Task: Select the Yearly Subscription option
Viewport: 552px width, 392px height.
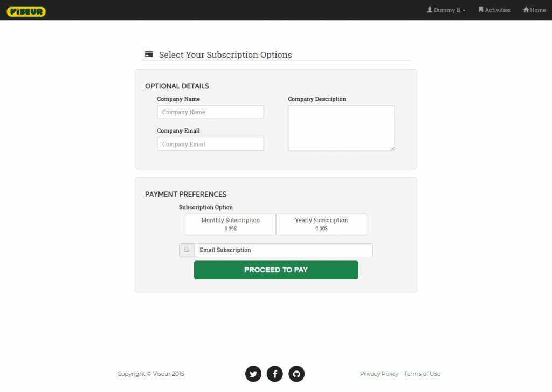Action: point(321,224)
